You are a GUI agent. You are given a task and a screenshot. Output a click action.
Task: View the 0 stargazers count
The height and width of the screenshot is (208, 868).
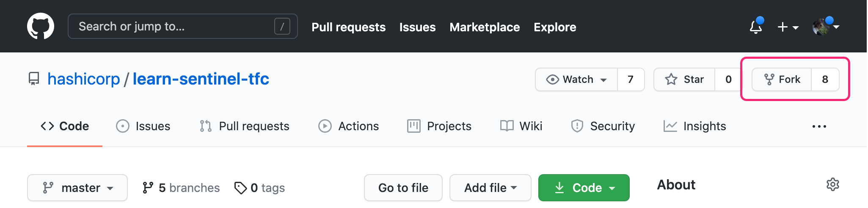(728, 79)
